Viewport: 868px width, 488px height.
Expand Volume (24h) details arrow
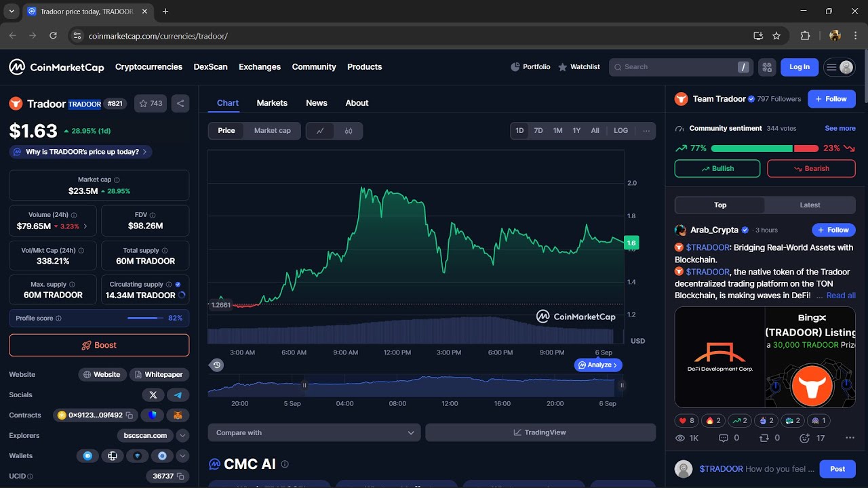[85, 226]
